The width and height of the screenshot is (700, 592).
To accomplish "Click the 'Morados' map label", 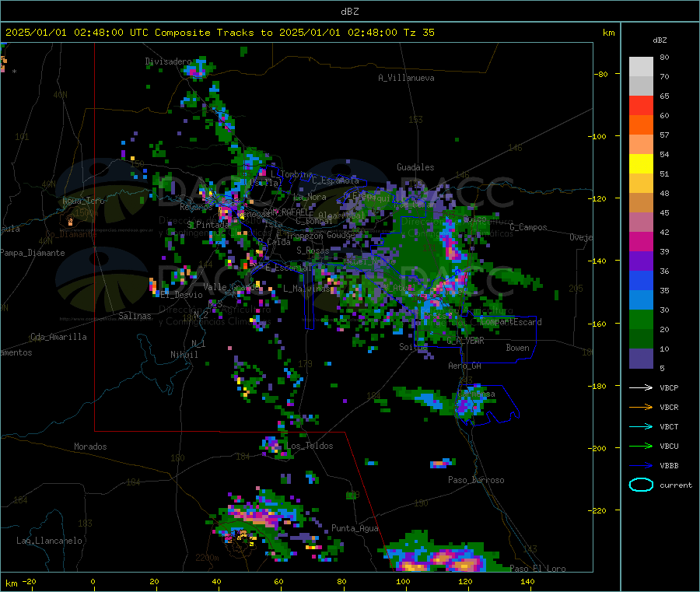I will (90, 447).
